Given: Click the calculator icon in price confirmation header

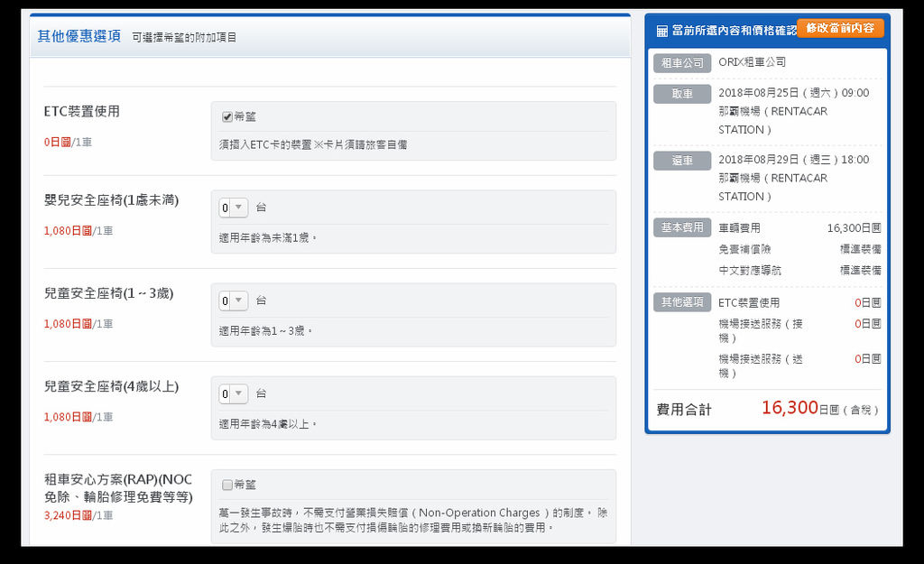Looking at the screenshot, I should pos(662,31).
